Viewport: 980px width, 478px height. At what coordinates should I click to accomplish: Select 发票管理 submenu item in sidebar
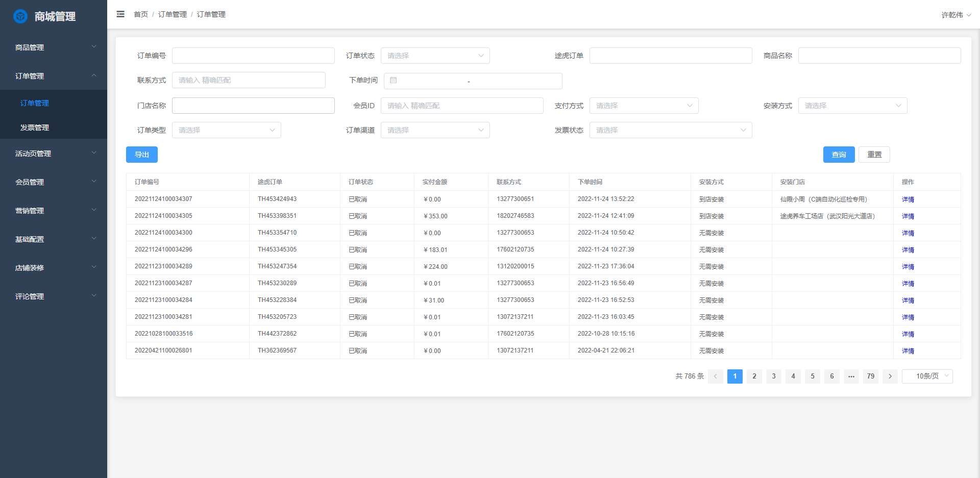coord(54,128)
